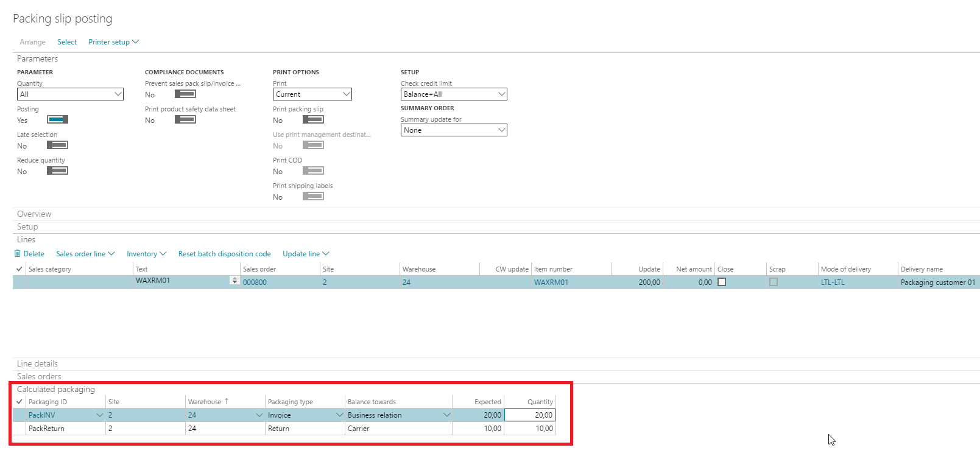Click the Delete trash icon in Lines
Screen dimensions: 980x456
tap(17, 254)
